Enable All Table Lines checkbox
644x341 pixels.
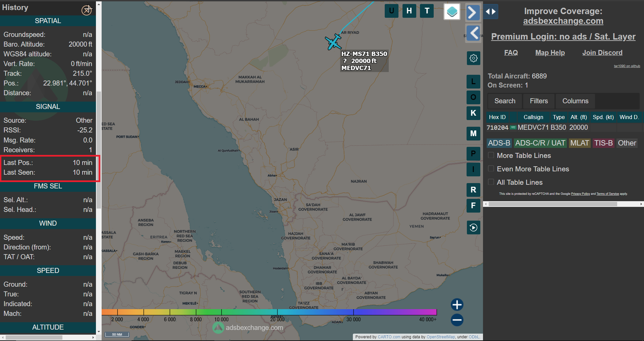pos(491,182)
